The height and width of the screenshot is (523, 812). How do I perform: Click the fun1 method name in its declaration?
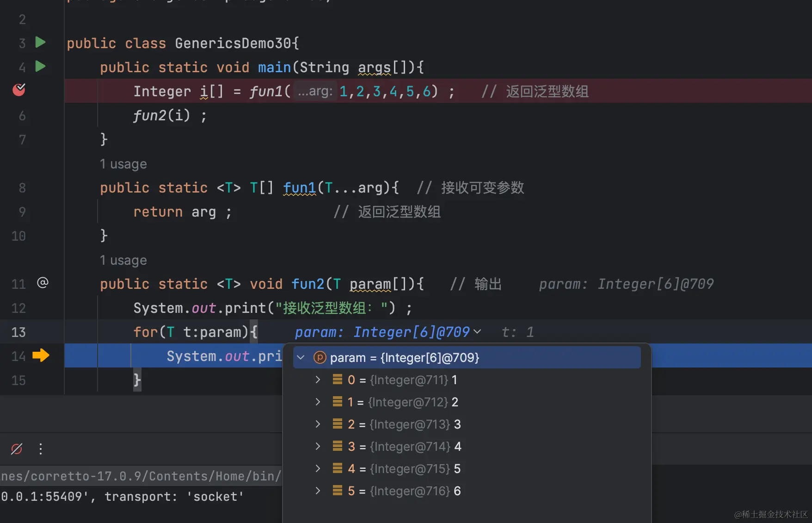click(x=299, y=187)
